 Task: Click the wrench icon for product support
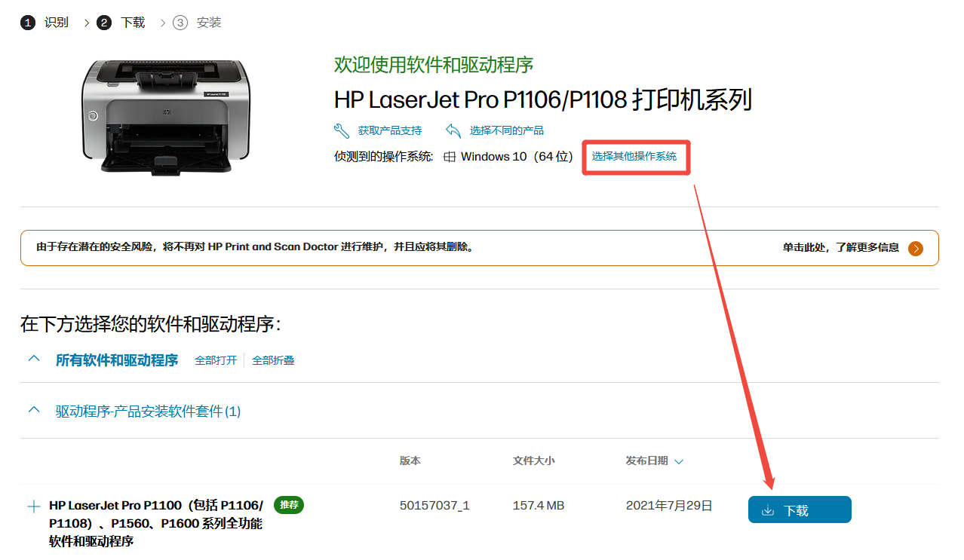point(342,130)
